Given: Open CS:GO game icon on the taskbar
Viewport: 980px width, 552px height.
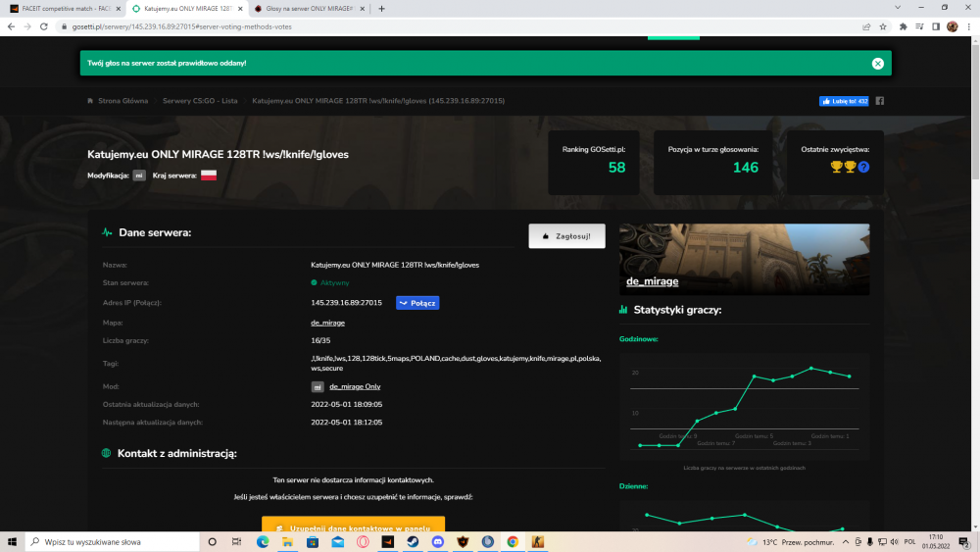Looking at the screenshot, I should coord(537,542).
